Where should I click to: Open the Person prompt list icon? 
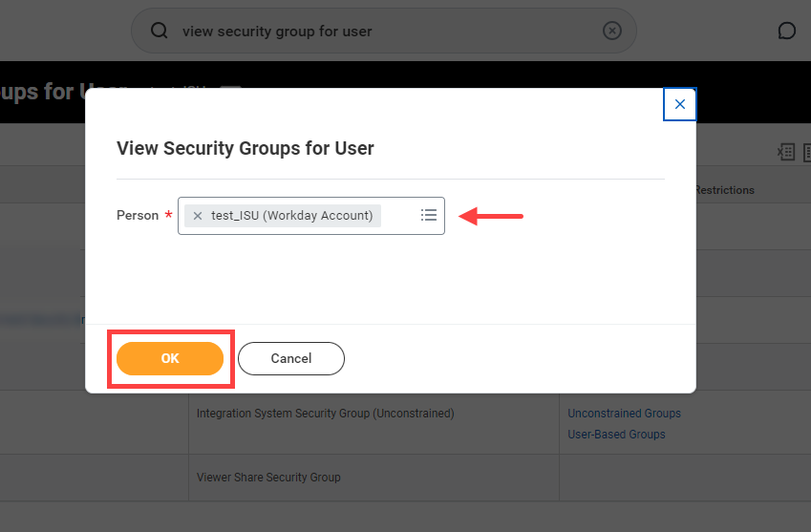[429, 216]
